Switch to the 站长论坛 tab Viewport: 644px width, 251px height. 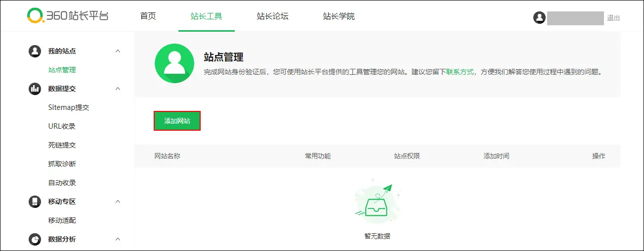pyautogui.click(x=272, y=16)
